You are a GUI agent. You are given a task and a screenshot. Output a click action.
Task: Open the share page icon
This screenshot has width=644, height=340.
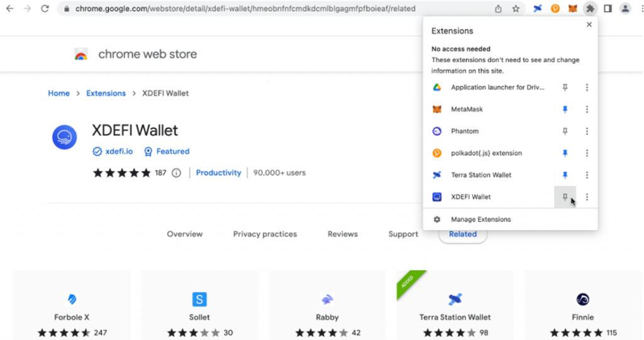pos(498,9)
